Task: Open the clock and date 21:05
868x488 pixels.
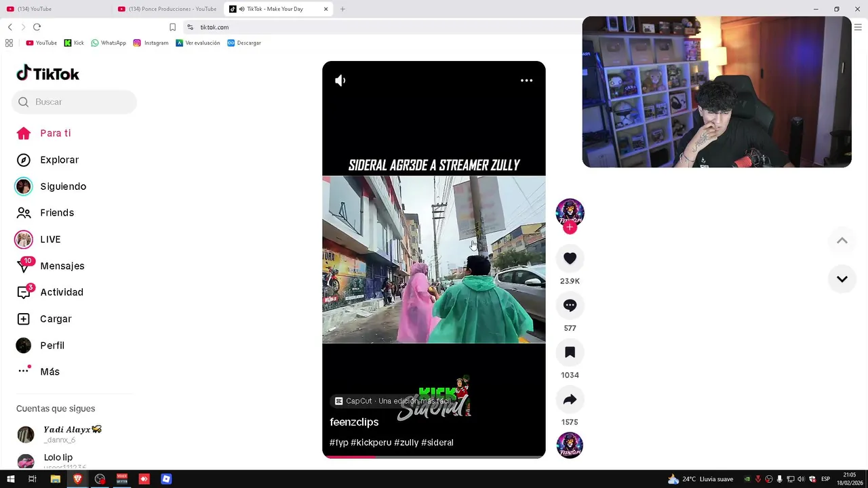Action: click(850, 479)
